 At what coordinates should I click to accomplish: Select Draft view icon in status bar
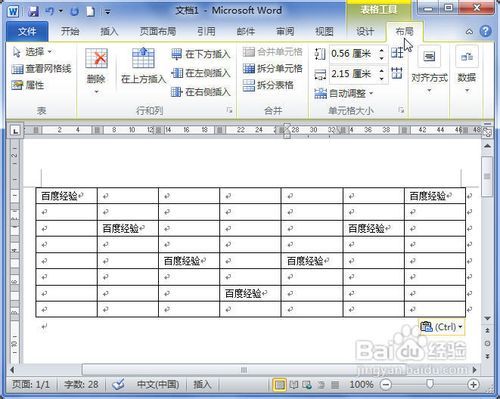[335, 385]
